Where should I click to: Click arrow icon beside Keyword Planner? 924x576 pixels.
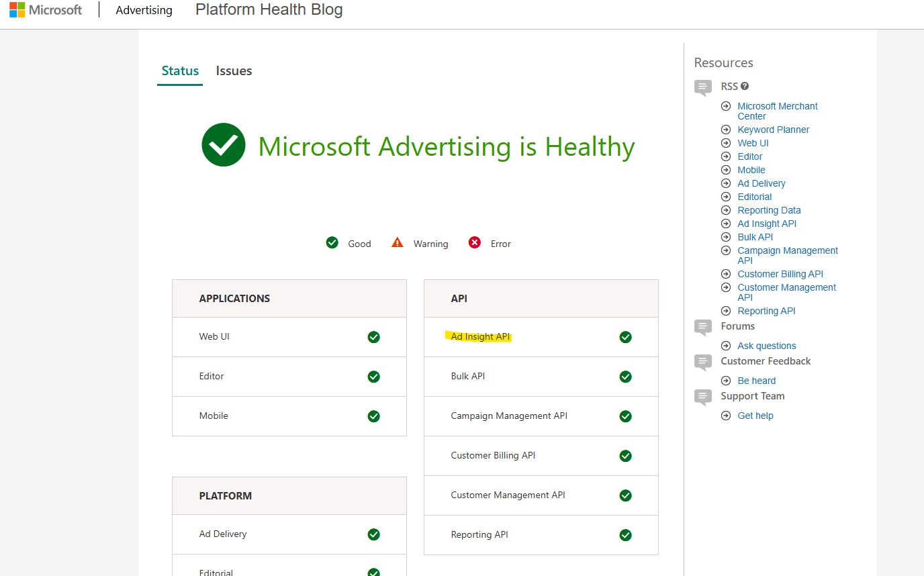725,130
